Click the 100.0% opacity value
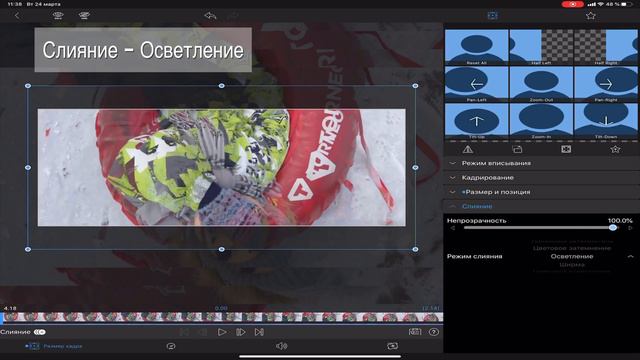Image resolution: width=640 pixels, height=360 pixels. coord(620,220)
